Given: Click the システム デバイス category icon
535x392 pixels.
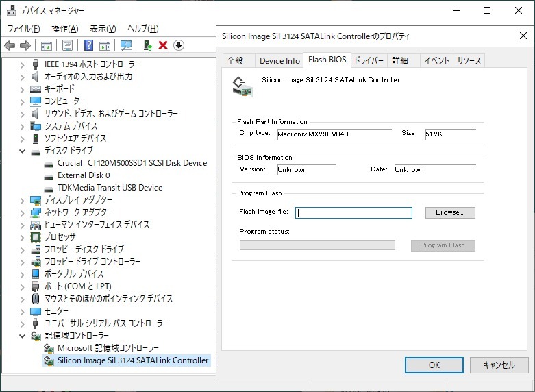Looking at the screenshot, I should pyautogui.click(x=36, y=126).
